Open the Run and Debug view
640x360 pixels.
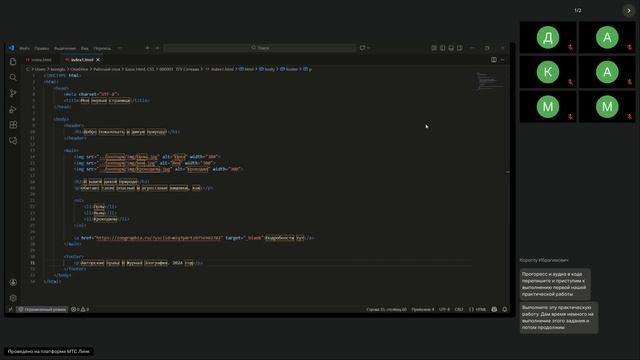click(x=13, y=109)
